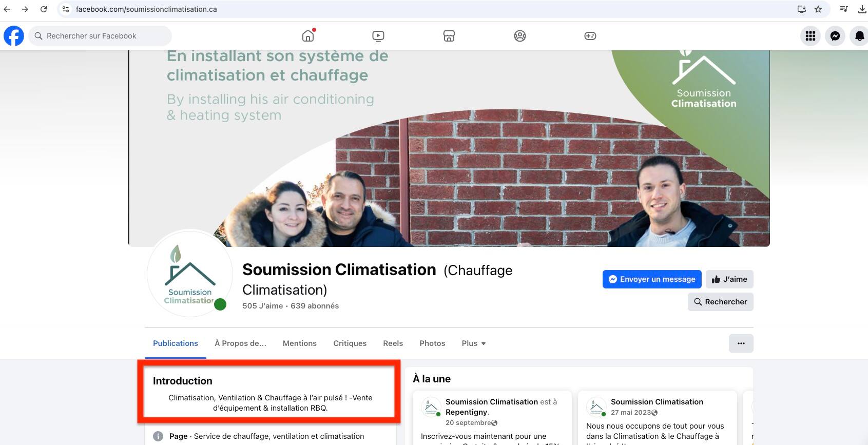Open the Video (Watch) icon

point(378,36)
